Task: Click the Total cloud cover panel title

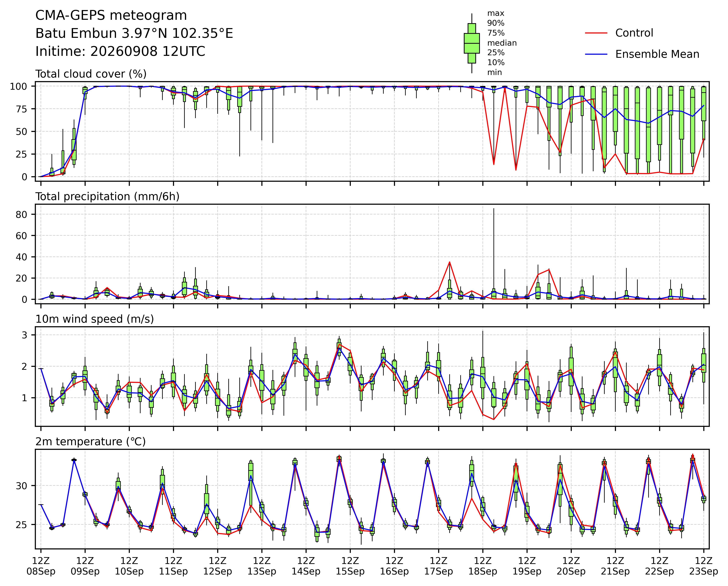Action: 91,74
